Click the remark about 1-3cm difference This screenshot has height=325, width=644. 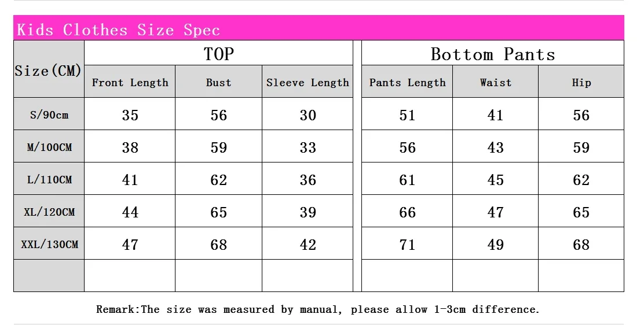318,309
